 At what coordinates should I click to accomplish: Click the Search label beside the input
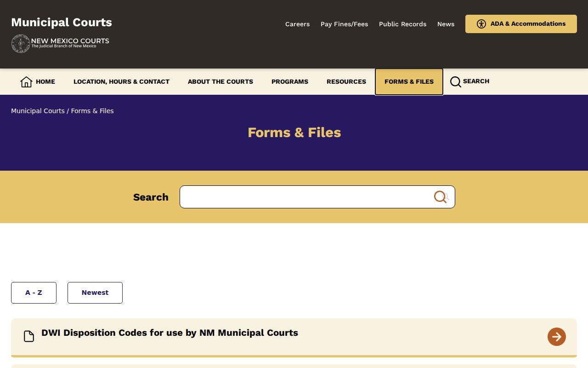pos(151,197)
